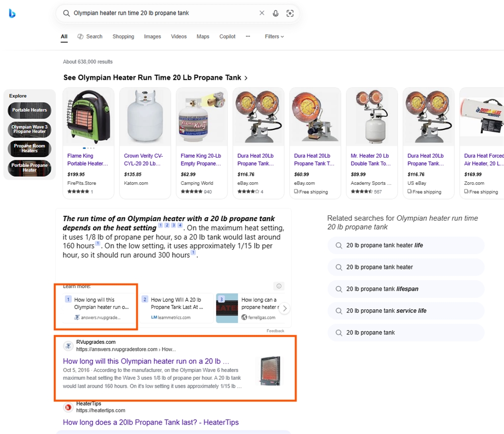This screenshot has width=504, height=434.
Task: Select Olympian Wave 3 Propane Heater chip
Action: (30, 130)
